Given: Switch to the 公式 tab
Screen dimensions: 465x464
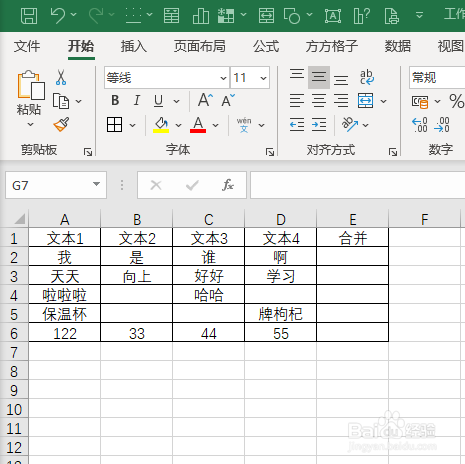Looking at the screenshot, I should tap(266, 46).
